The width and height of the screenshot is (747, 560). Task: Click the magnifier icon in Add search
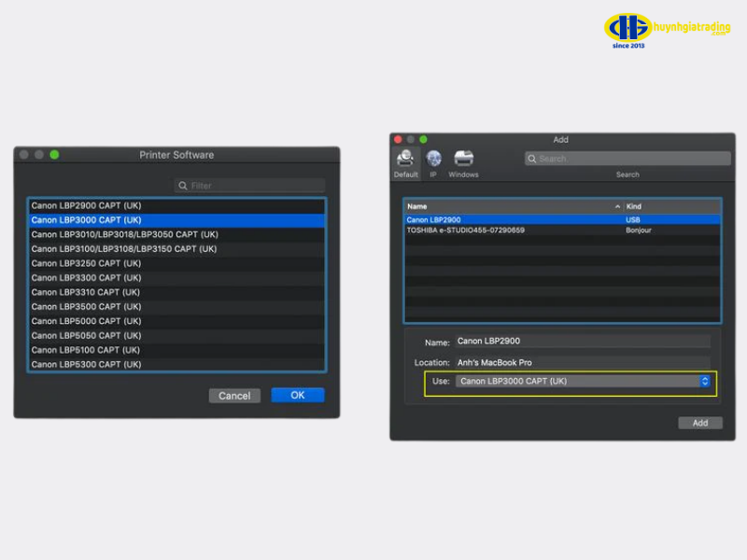coord(532,159)
